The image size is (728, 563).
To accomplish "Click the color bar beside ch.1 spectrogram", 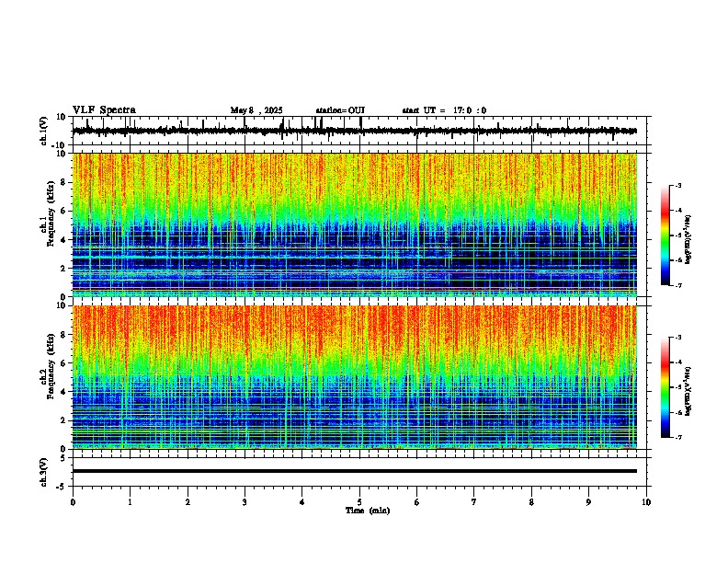I will (665, 236).
